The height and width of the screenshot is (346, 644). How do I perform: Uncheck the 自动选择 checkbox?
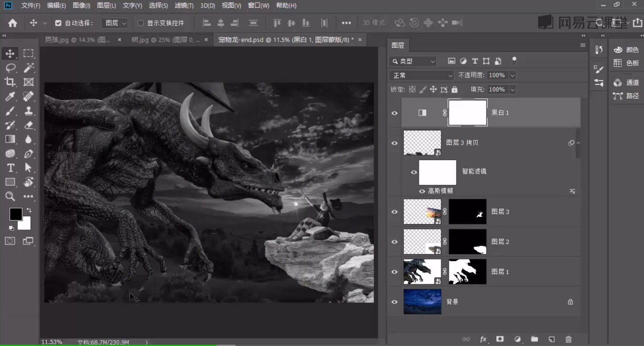coord(58,23)
